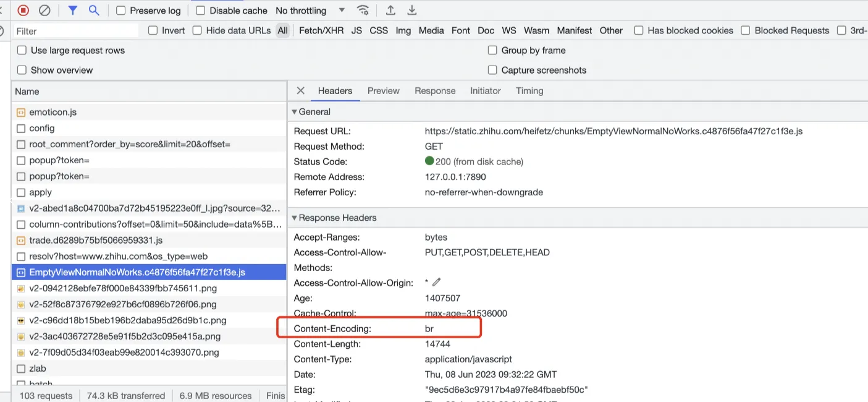The image size is (868, 402).
Task: Switch to the Preview tab
Action: coord(383,90)
